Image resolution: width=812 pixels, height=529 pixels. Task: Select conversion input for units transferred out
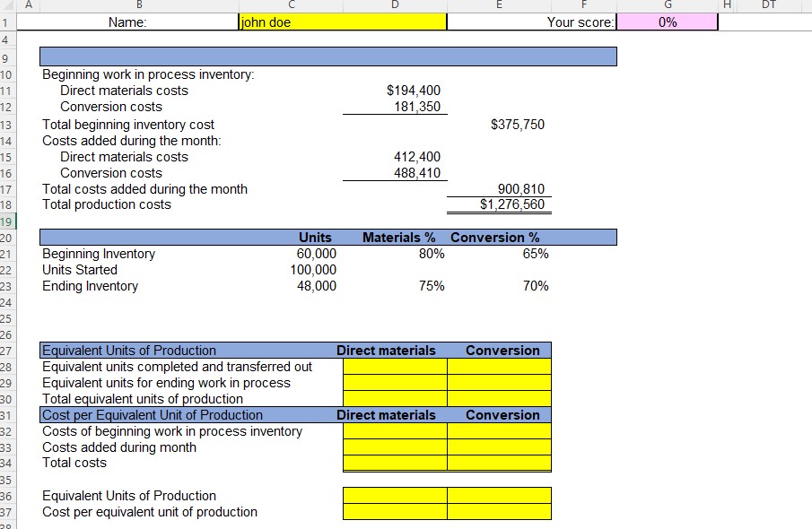pos(499,367)
